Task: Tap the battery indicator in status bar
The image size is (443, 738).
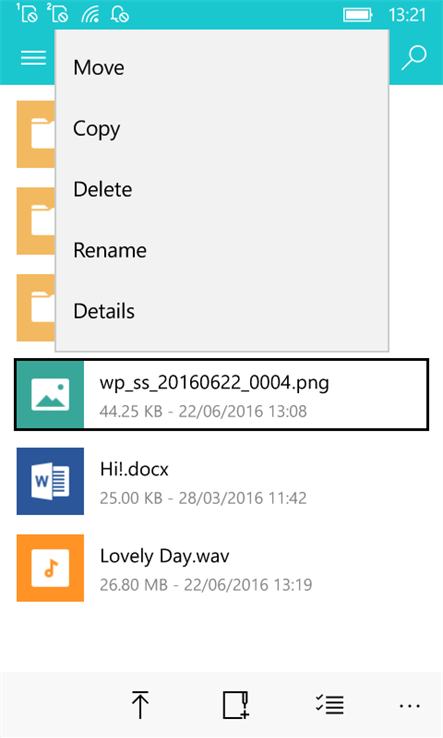Action: (x=357, y=16)
